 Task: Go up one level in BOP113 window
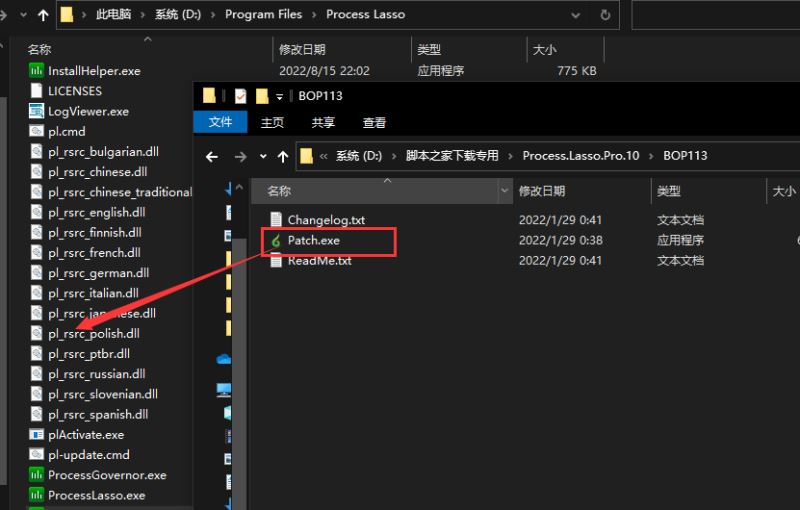click(x=283, y=157)
